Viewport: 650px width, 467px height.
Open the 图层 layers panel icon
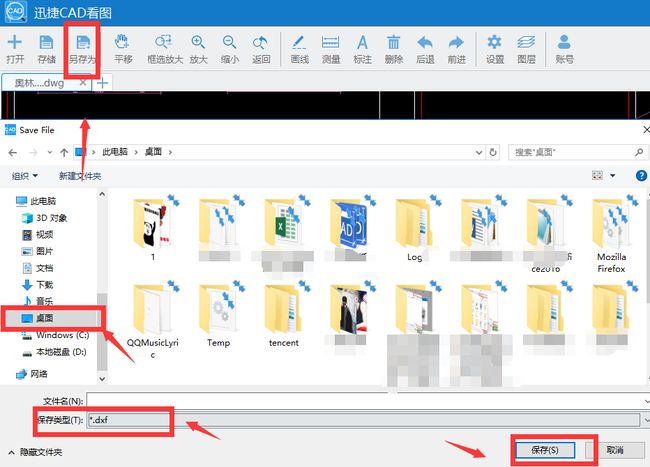point(526,49)
